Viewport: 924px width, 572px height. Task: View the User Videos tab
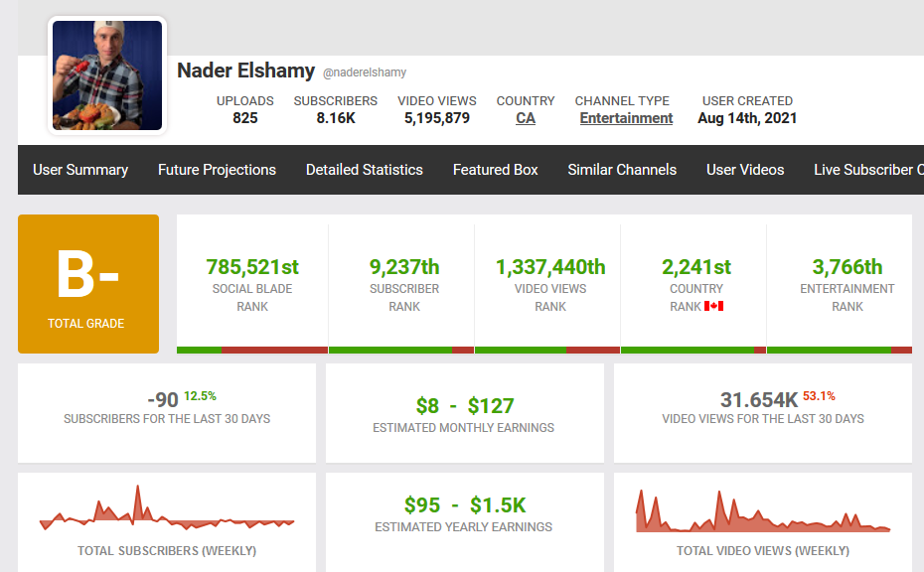pos(745,170)
